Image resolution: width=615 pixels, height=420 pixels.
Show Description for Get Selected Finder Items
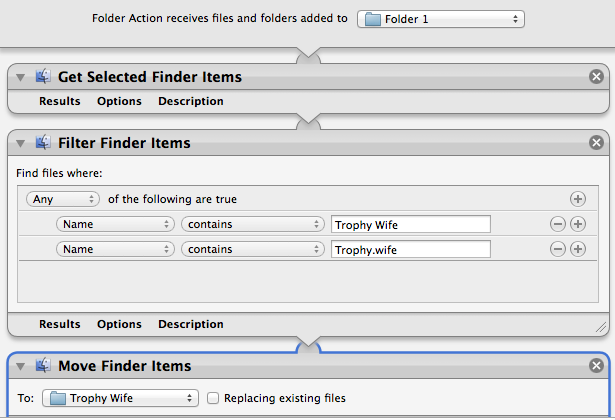coord(191,101)
